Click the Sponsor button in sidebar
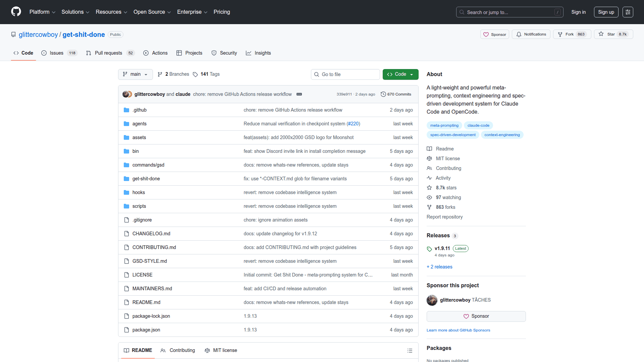 (x=476, y=316)
